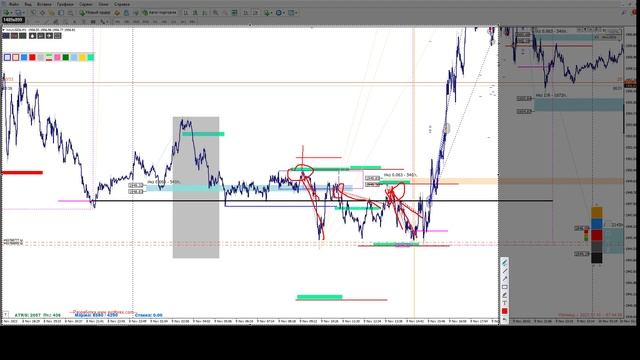Collapse the chart symbol triangle at top-left
640x360 pixels.
[3, 30]
